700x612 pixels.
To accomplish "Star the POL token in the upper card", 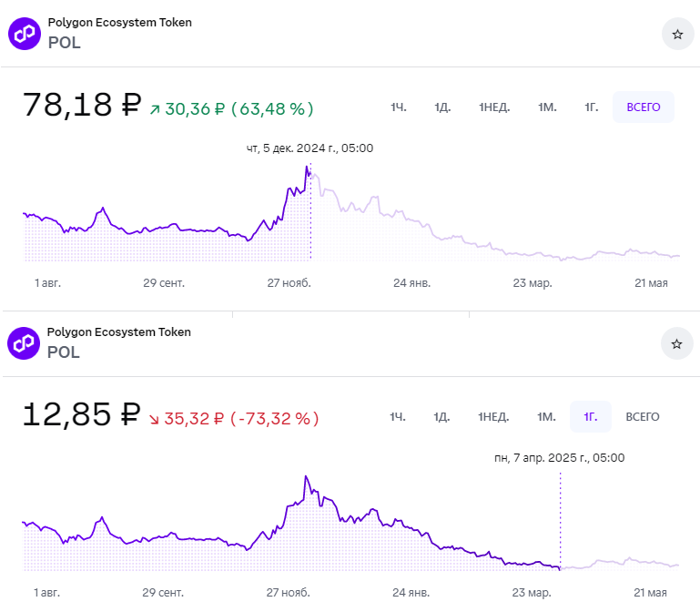I will coord(677,34).
